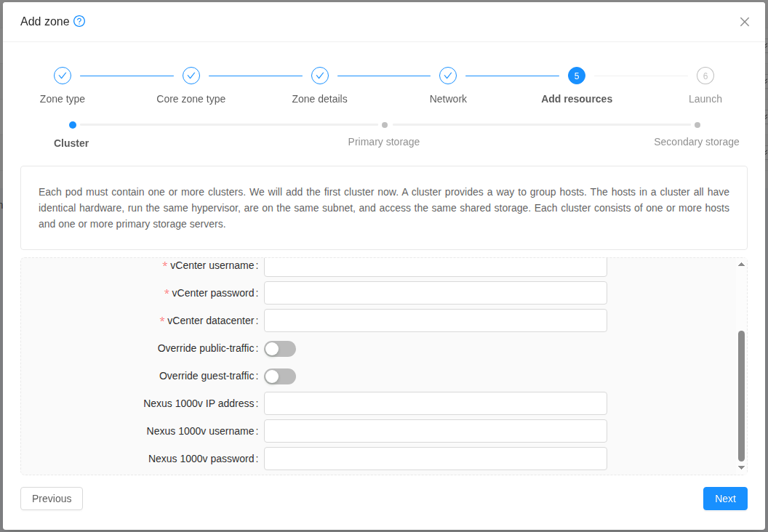Click the Zone type completed step icon
This screenshot has width=768, height=532.
tap(63, 76)
